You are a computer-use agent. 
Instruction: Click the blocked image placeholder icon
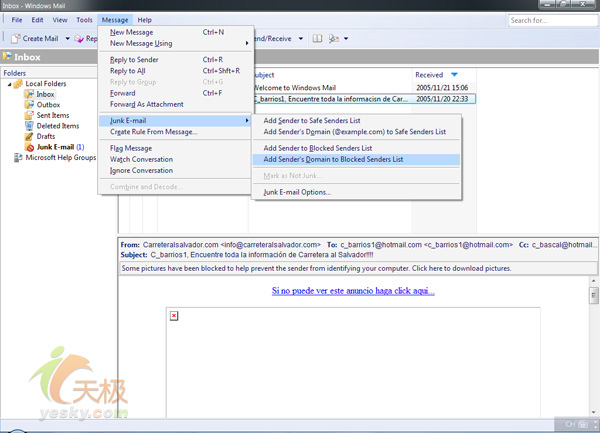pyautogui.click(x=174, y=316)
